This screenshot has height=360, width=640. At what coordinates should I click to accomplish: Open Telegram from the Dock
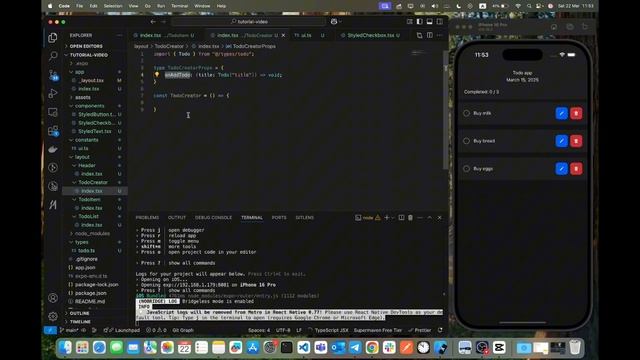[x=355, y=347]
